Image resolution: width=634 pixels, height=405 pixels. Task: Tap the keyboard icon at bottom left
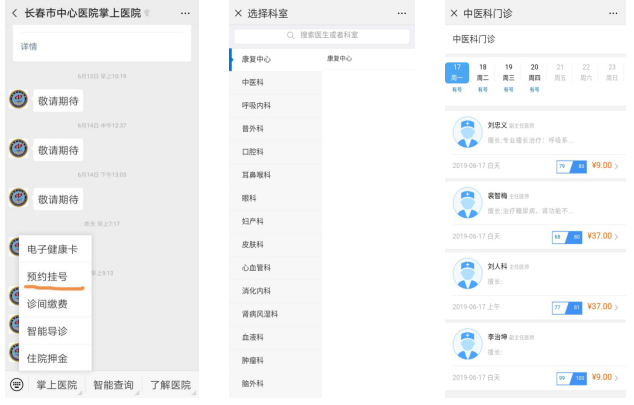click(x=17, y=384)
